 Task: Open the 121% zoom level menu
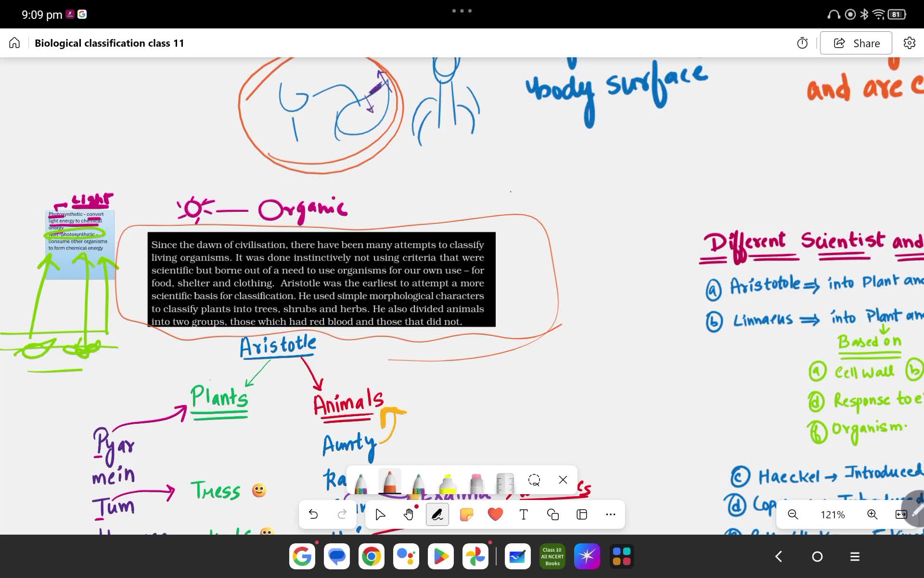point(833,514)
